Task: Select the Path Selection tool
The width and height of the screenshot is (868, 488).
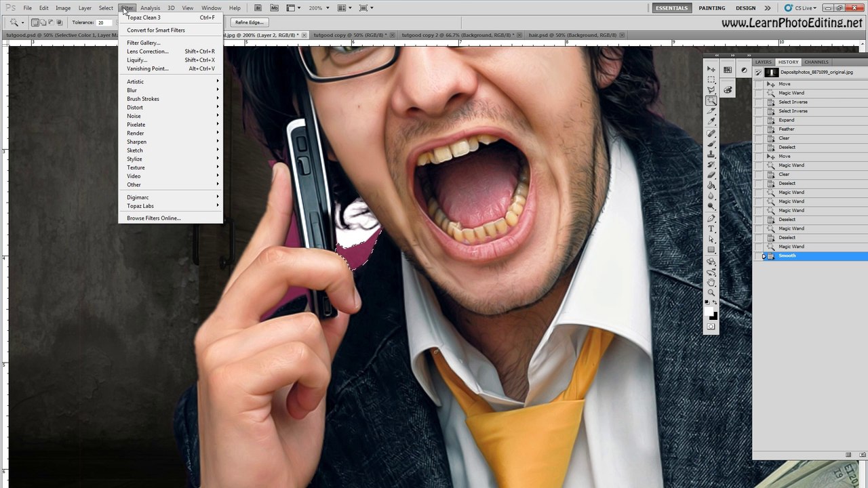Action: [711, 239]
